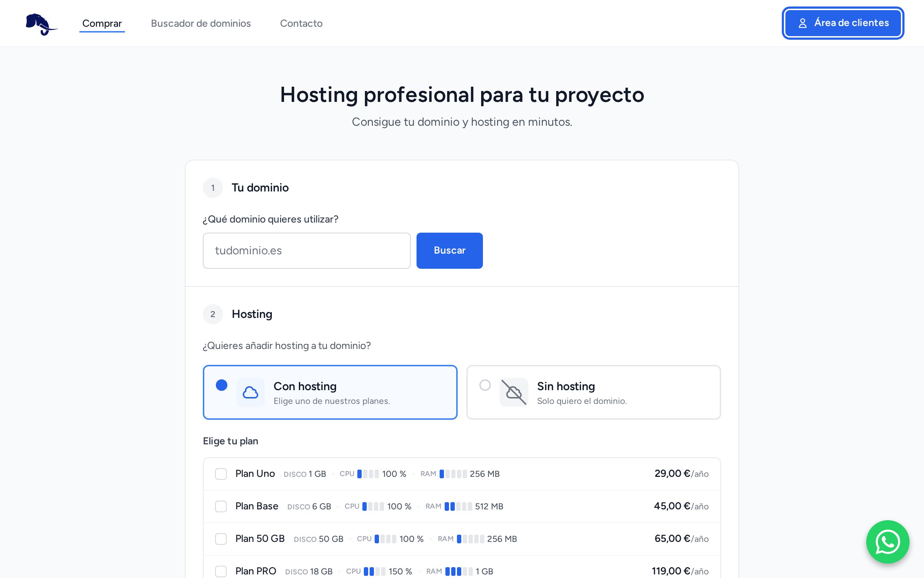Screen dimensions: 924x578
Task: Open Área de clientes button
Action: tap(843, 23)
